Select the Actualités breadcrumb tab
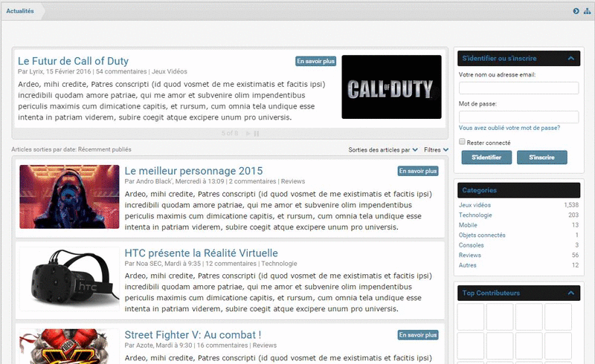595x364 pixels. tap(20, 11)
